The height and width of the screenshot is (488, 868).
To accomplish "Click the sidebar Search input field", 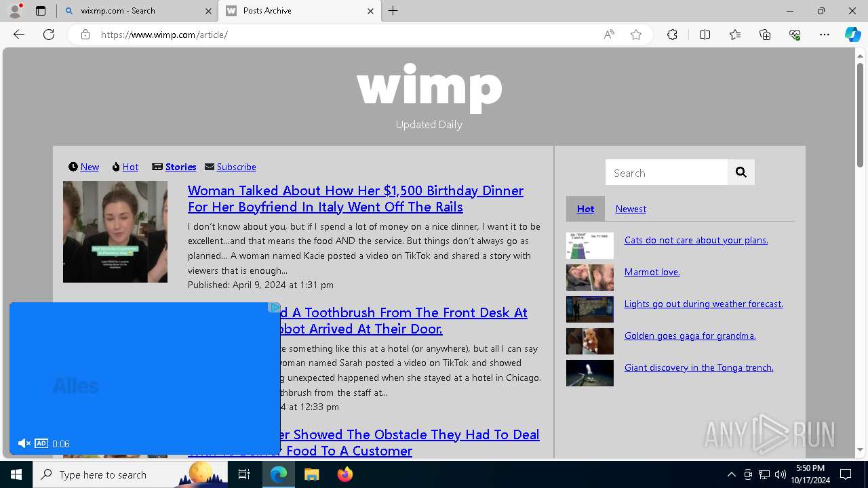I will (667, 173).
